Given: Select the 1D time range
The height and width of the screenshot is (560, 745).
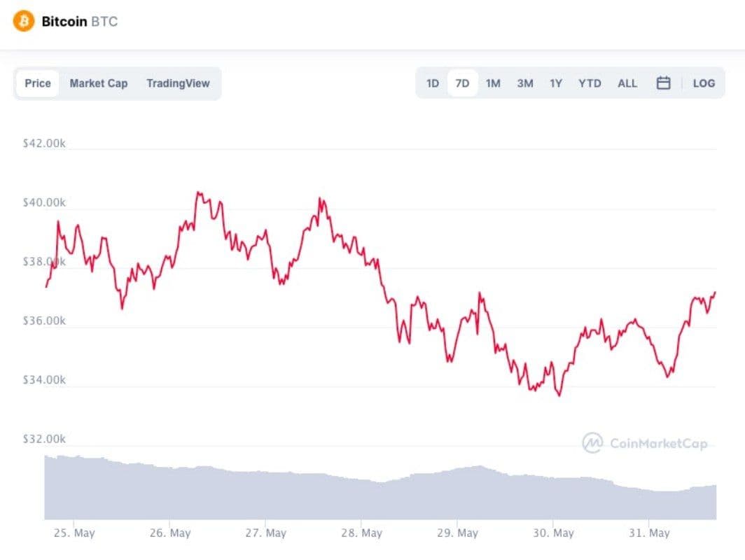Looking at the screenshot, I should pyautogui.click(x=433, y=83).
